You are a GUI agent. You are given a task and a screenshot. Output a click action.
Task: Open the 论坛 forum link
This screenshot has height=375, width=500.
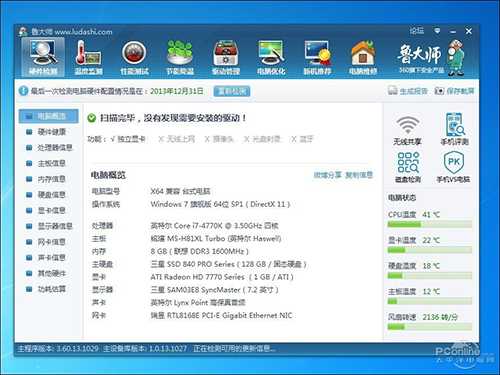pyautogui.click(x=417, y=31)
